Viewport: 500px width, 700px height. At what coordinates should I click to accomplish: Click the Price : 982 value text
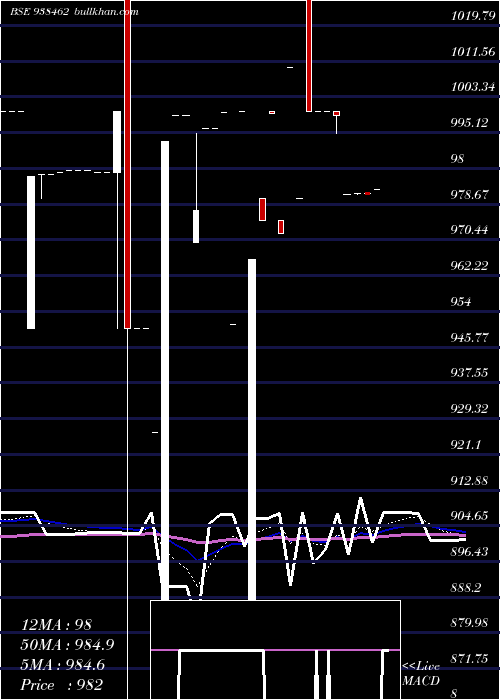point(62,685)
